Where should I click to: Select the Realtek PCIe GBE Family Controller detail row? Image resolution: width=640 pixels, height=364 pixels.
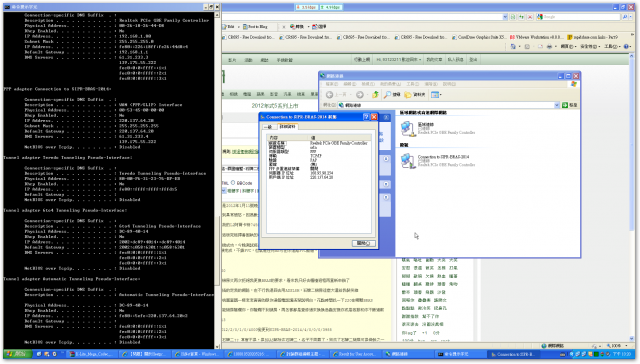click(x=319, y=143)
